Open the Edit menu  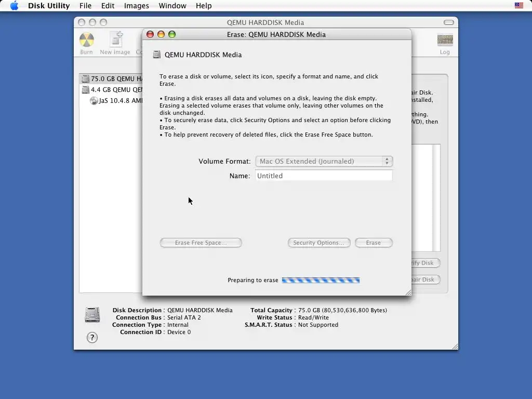(x=108, y=5)
